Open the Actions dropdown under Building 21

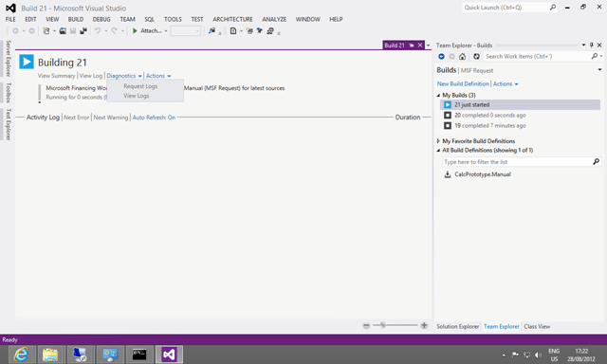(158, 76)
